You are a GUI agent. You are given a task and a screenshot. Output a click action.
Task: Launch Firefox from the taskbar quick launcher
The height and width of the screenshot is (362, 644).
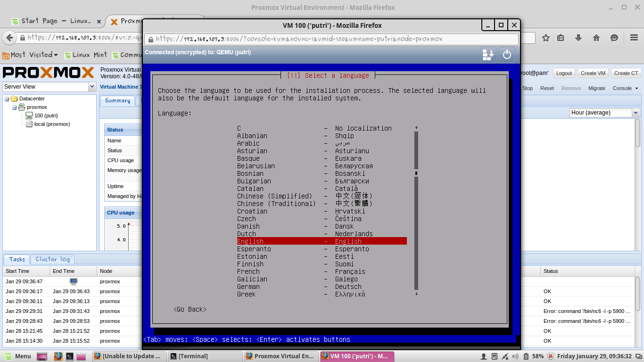58,356
